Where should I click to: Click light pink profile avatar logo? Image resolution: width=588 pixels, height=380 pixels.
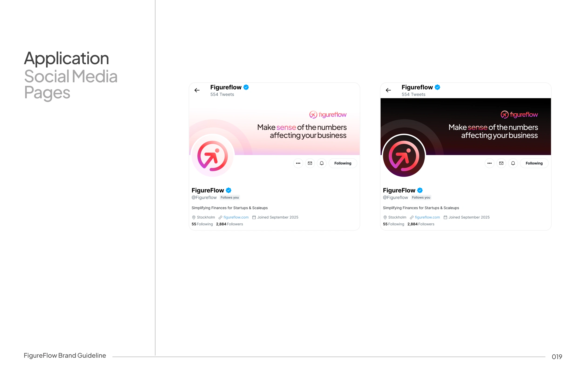point(213,156)
